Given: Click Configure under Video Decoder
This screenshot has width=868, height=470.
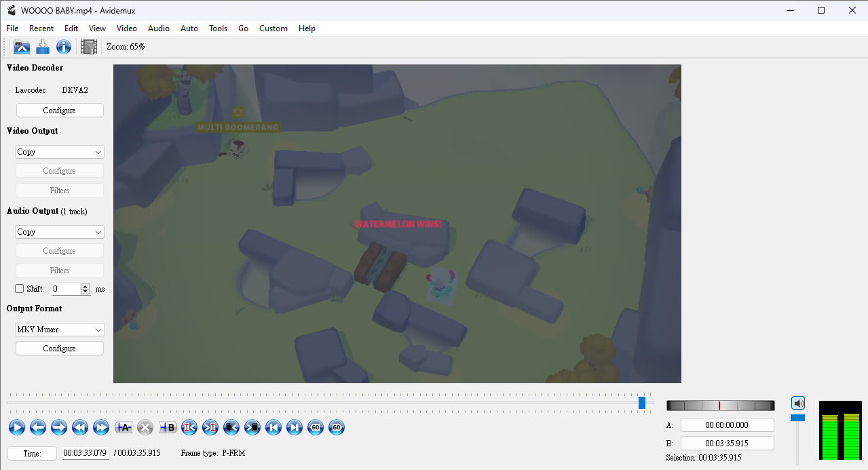Looking at the screenshot, I should tap(60, 111).
